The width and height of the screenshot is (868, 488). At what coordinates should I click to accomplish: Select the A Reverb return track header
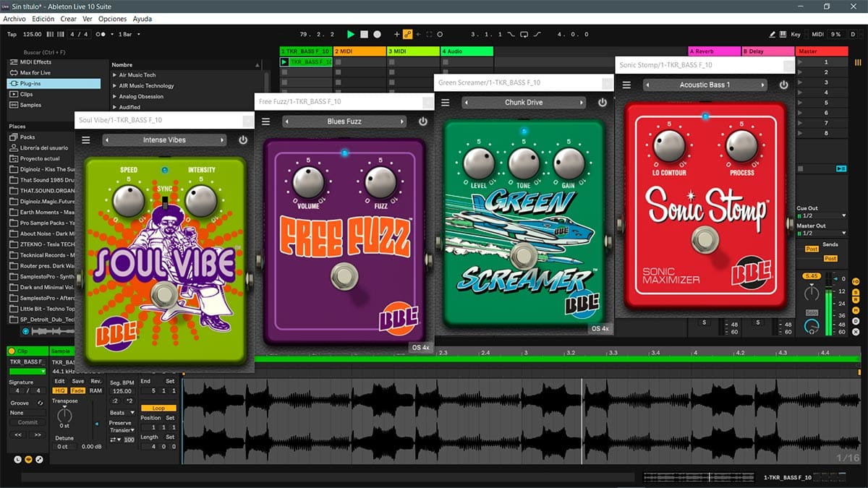pyautogui.click(x=715, y=51)
